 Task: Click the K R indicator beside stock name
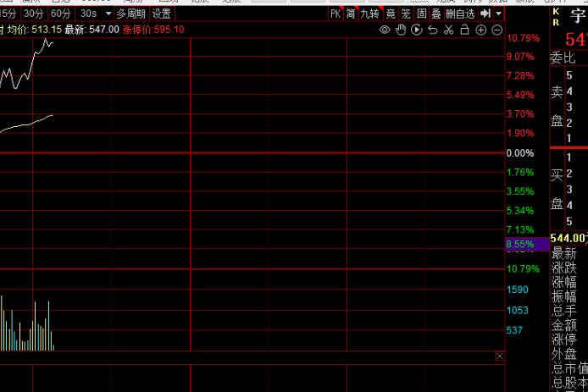(x=556, y=17)
